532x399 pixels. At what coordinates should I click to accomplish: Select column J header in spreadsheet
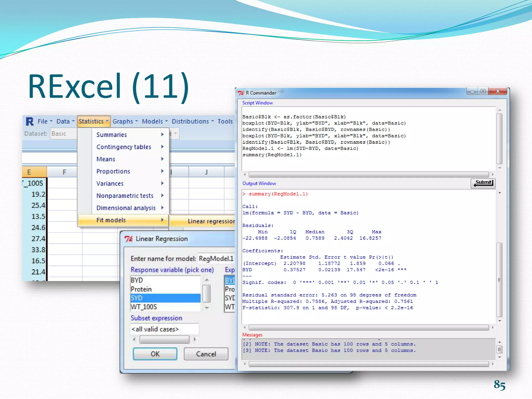point(206,172)
